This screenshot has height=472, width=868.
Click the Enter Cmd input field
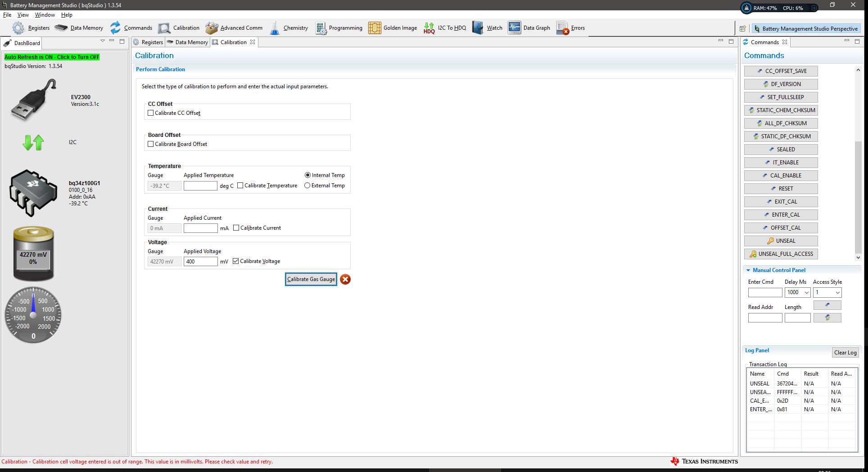[765, 293]
